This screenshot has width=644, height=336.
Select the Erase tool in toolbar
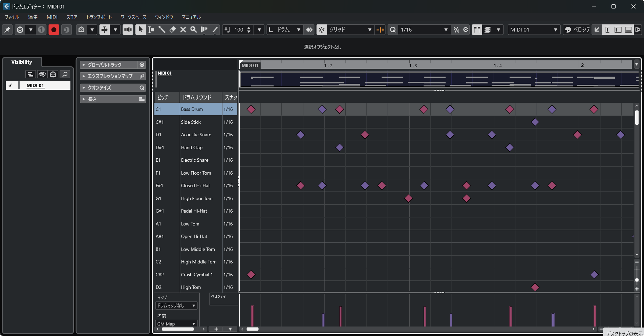point(173,30)
